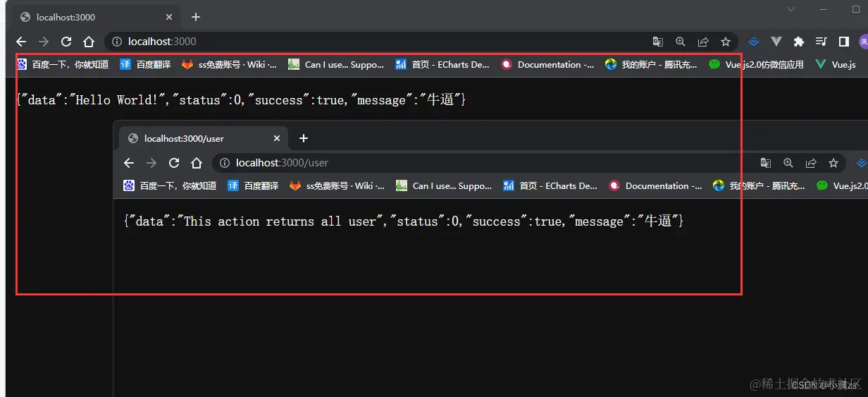Open 百度翻译 bookmark in the /user window
This screenshot has height=397, width=868.
tap(253, 185)
